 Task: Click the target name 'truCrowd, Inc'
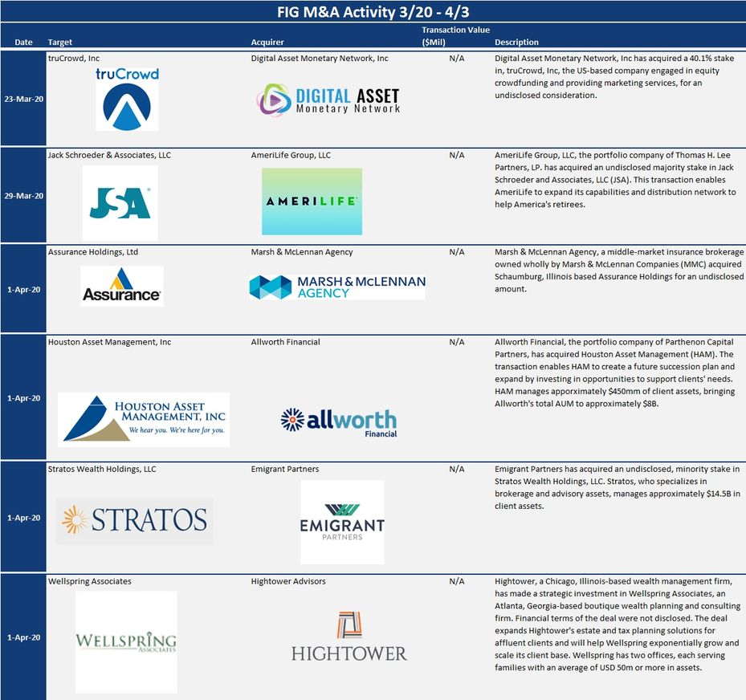pos(74,58)
